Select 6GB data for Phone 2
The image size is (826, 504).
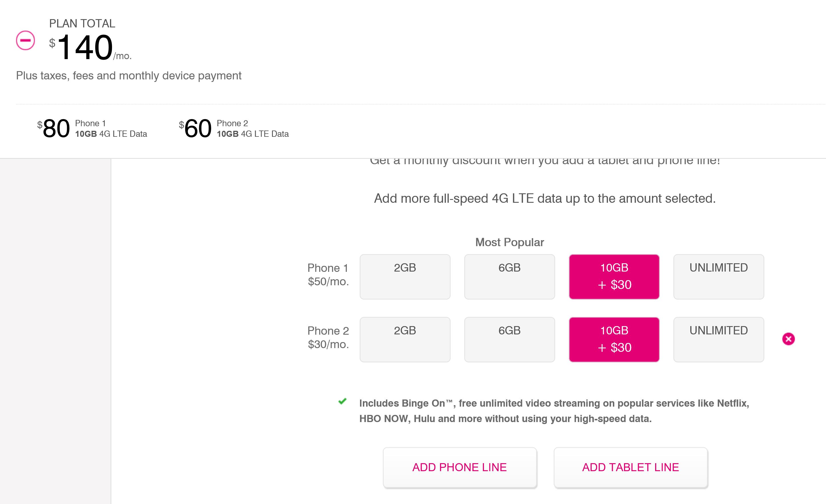(509, 340)
